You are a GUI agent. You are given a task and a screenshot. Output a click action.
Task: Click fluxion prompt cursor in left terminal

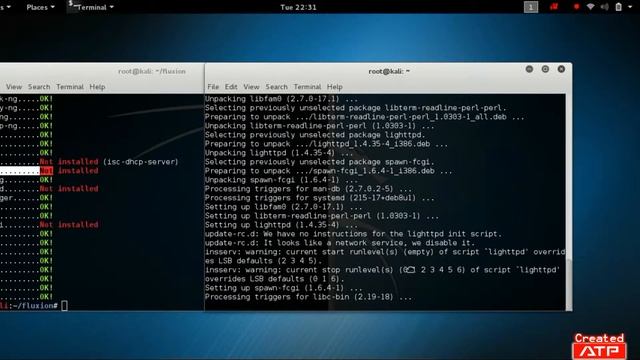point(64,305)
